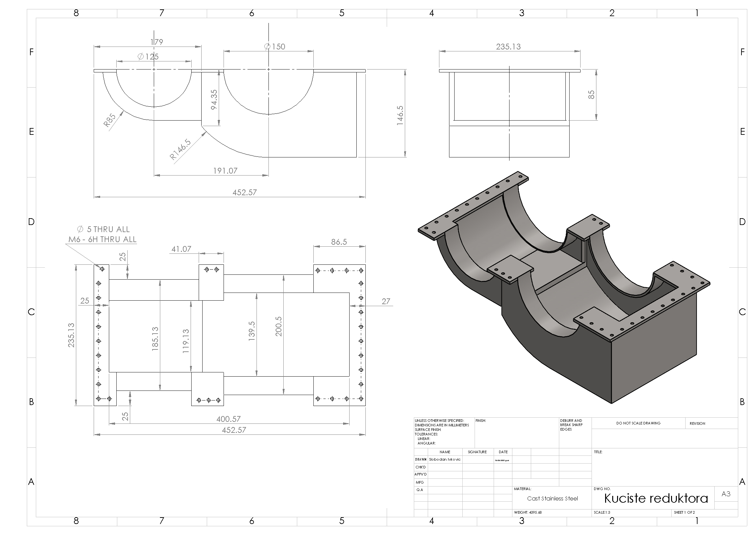Click the TITLE: field label
The height and width of the screenshot is (535, 756).
point(598,452)
